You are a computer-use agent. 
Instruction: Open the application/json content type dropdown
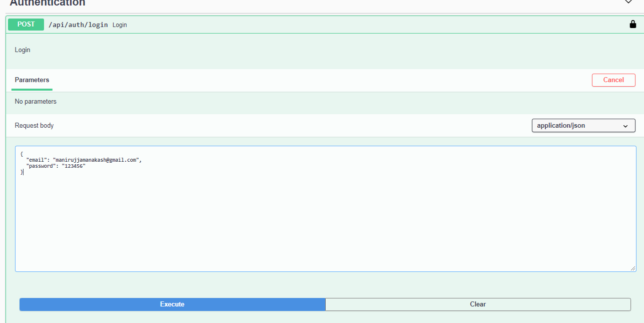pos(583,126)
